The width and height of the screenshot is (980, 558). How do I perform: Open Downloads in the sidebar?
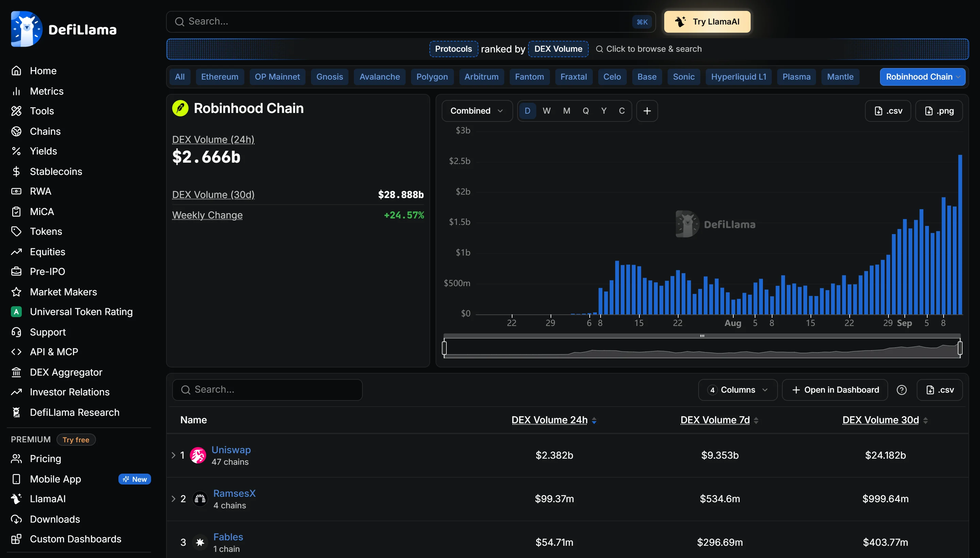(x=55, y=519)
